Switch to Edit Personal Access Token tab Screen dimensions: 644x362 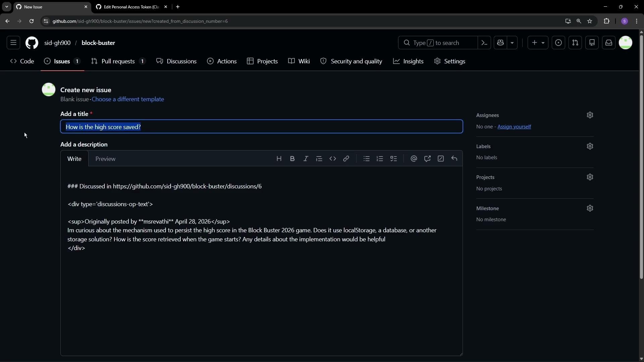[x=132, y=7]
